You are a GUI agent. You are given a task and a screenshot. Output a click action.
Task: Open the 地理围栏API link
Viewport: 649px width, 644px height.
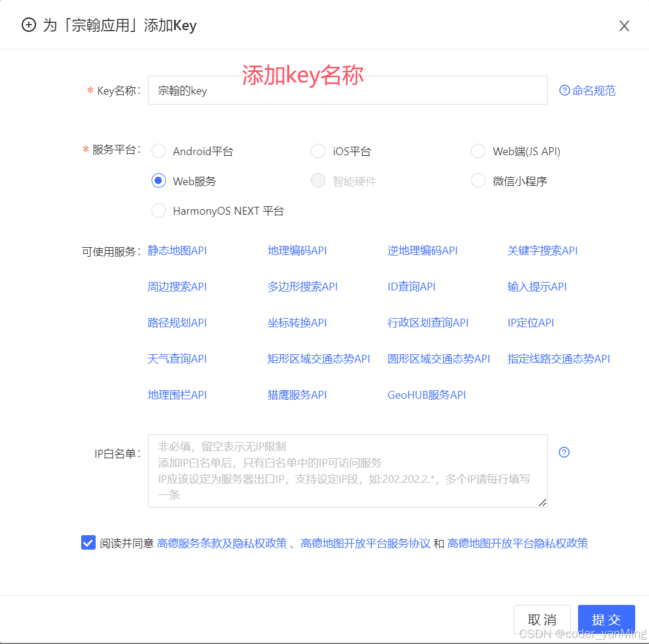click(177, 394)
